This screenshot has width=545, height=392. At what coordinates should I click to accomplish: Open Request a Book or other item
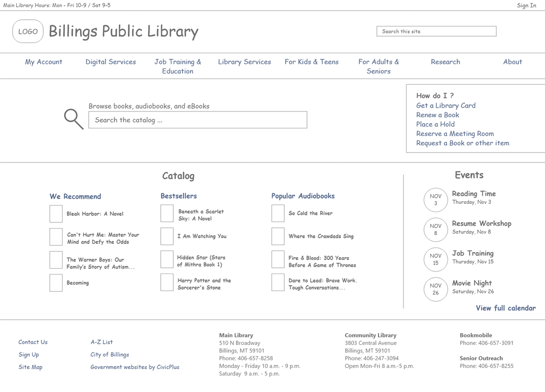pos(463,143)
